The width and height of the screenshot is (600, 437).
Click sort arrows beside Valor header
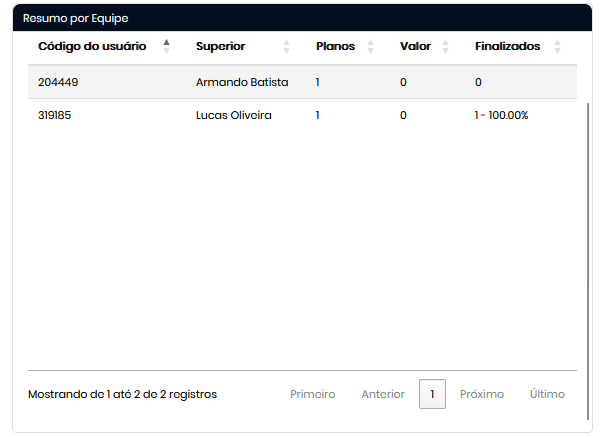point(446,46)
